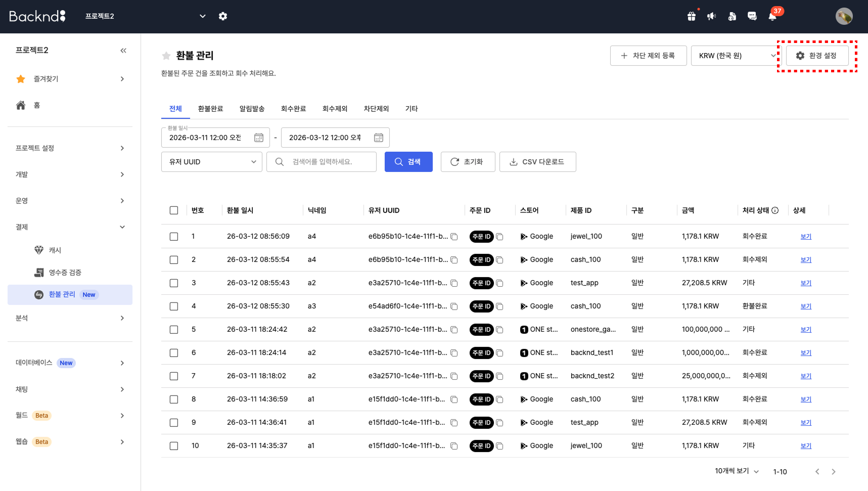
Task: Go to next page with right arrow
Action: click(834, 471)
